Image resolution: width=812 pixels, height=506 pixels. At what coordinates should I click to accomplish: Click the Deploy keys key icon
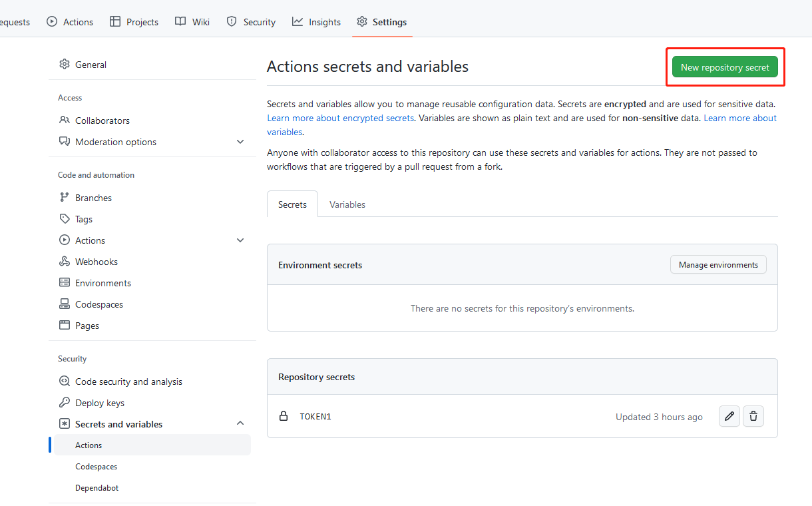click(x=65, y=403)
